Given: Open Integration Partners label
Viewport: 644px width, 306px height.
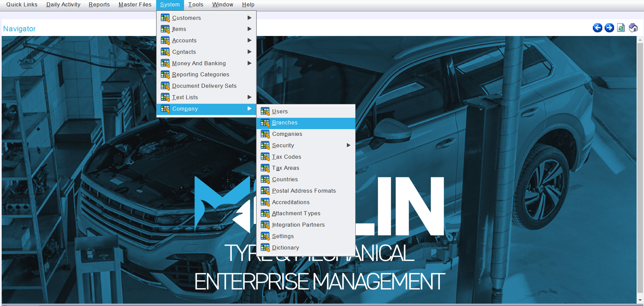Looking at the screenshot, I should (x=298, y=225).
